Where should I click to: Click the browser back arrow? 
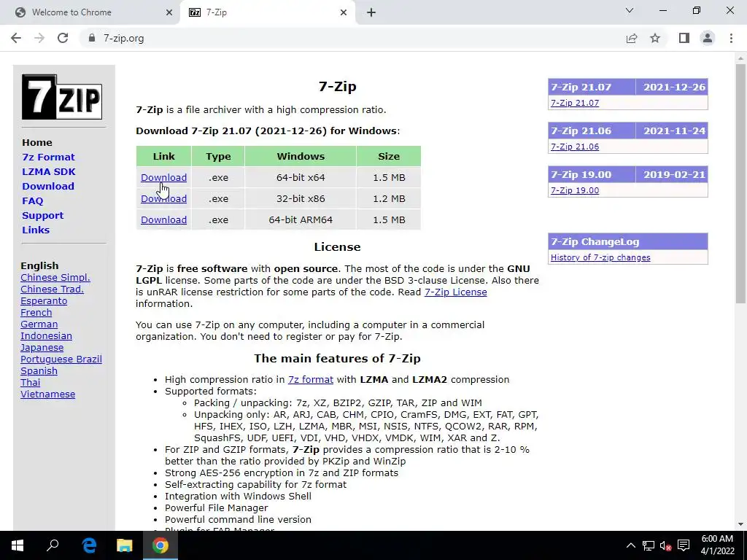point(16,38)
